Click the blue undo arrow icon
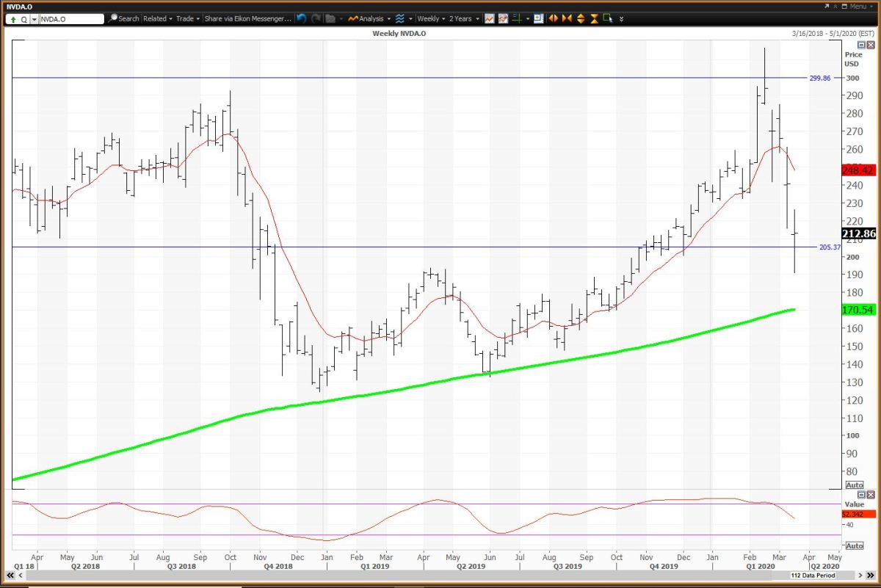The image size is (881, 588). point(301,18)
